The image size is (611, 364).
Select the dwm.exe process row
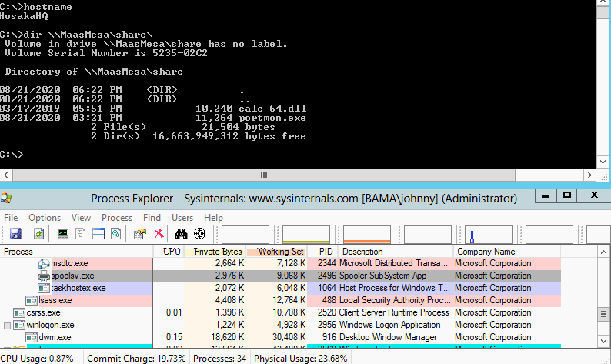click(281, 337)
